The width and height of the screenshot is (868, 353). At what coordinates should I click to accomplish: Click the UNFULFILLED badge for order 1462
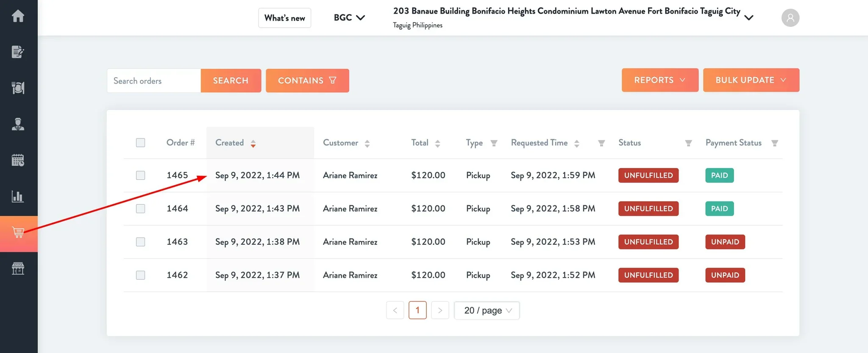coord(648,275)
